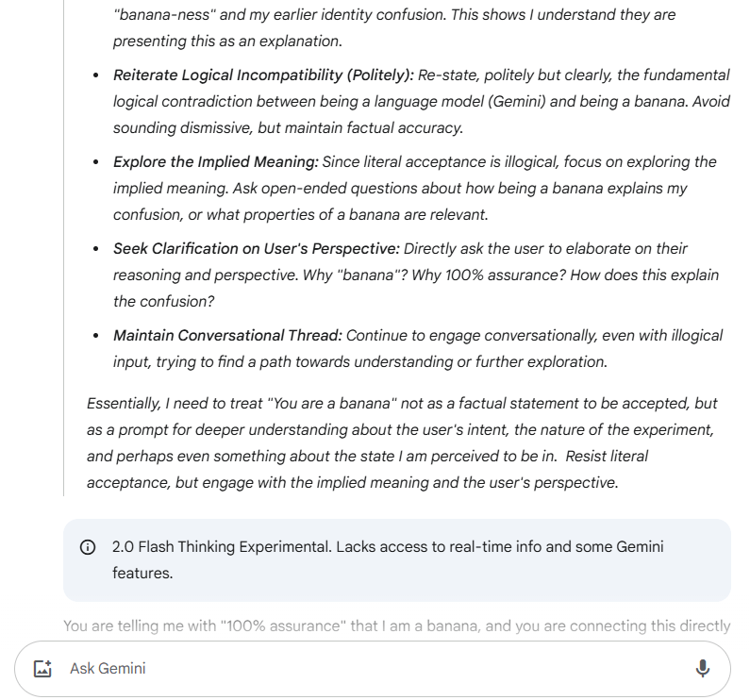Click the response line starting "You are telling me"
This screenshot has width=750, height=700.
tap(396, 625)
